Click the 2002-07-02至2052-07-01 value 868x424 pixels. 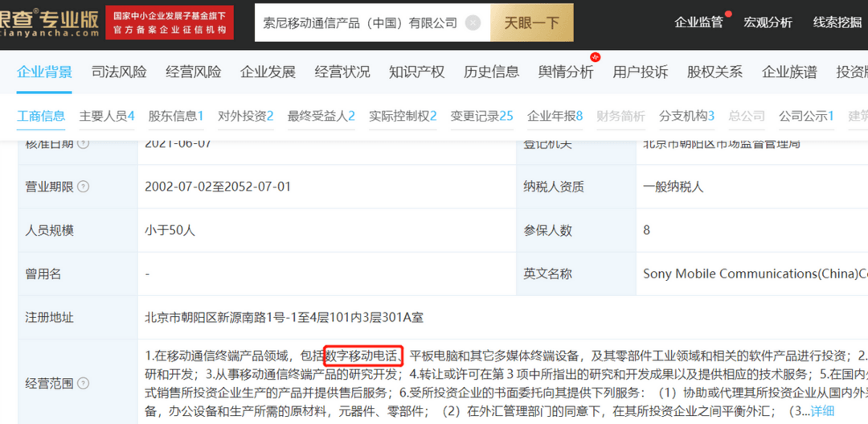218,187
